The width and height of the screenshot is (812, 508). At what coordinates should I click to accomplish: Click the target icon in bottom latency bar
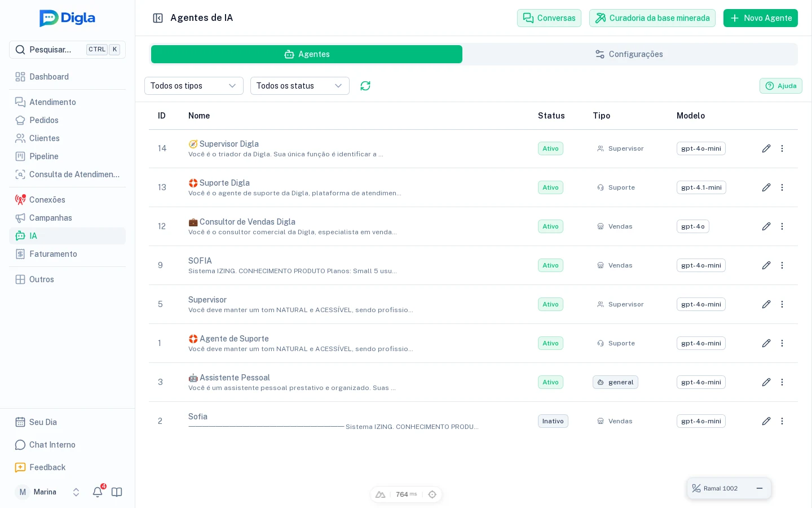coord(433,494)
